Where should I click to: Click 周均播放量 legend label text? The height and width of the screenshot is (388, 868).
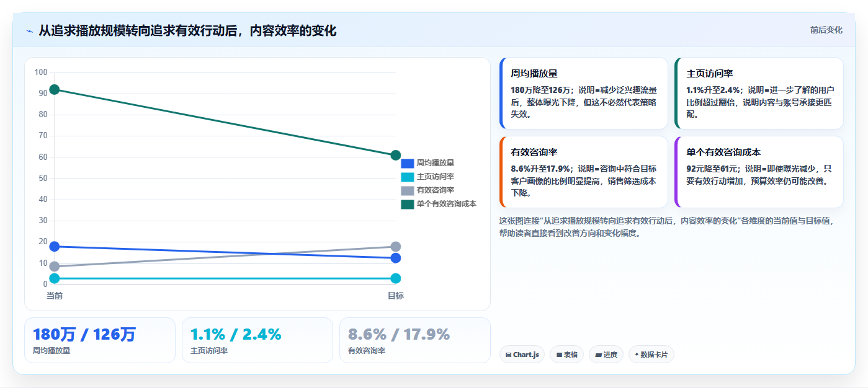click(436, 164)
